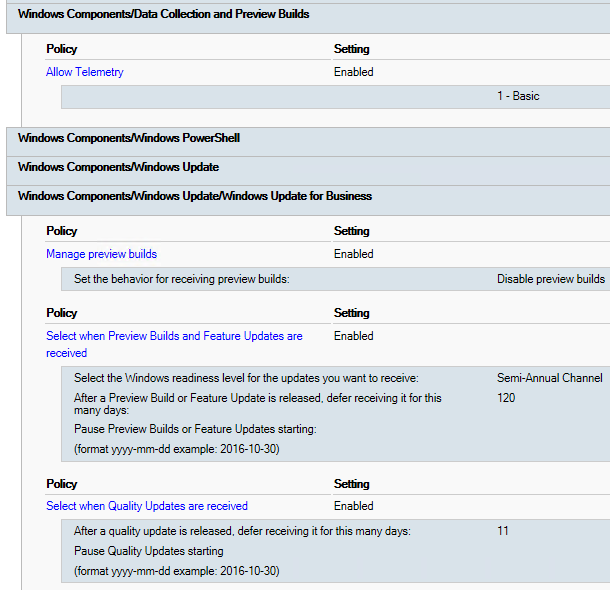Click Setting header above Select when Preview Builds
This screenshot has width=610, height=590.
coord(352,313)
